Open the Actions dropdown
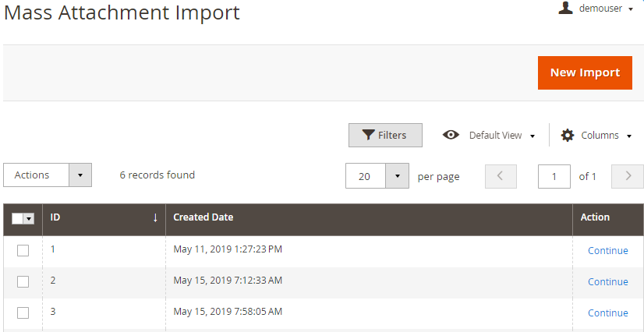This screenshot has width=644, height=332. [48, 175]
